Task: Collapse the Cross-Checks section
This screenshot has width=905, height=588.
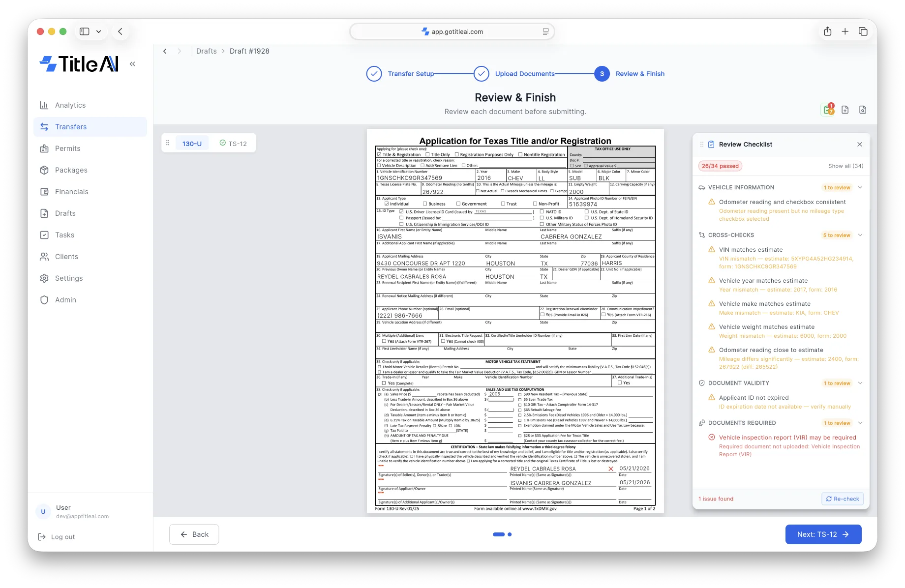Action: (x=860, y=235)
